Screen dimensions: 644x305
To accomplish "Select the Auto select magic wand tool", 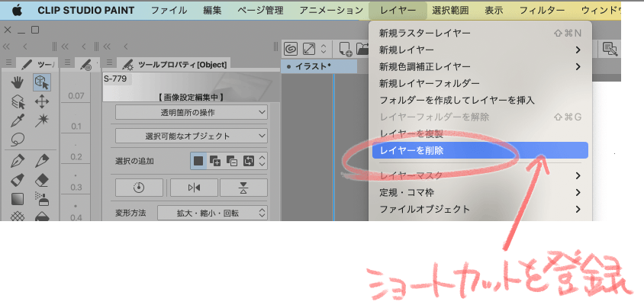I will (42, 120).
